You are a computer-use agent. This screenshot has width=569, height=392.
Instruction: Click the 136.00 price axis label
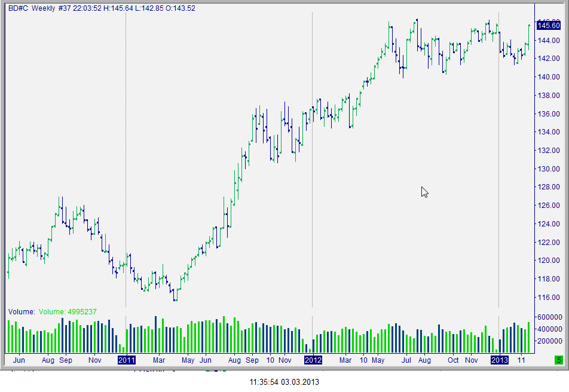point(549,114)
